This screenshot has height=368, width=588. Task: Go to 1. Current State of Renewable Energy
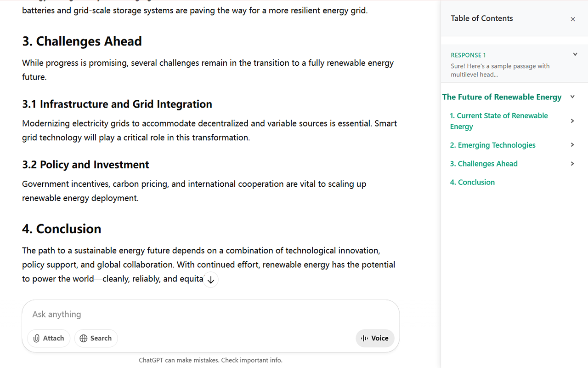[499, 121]
